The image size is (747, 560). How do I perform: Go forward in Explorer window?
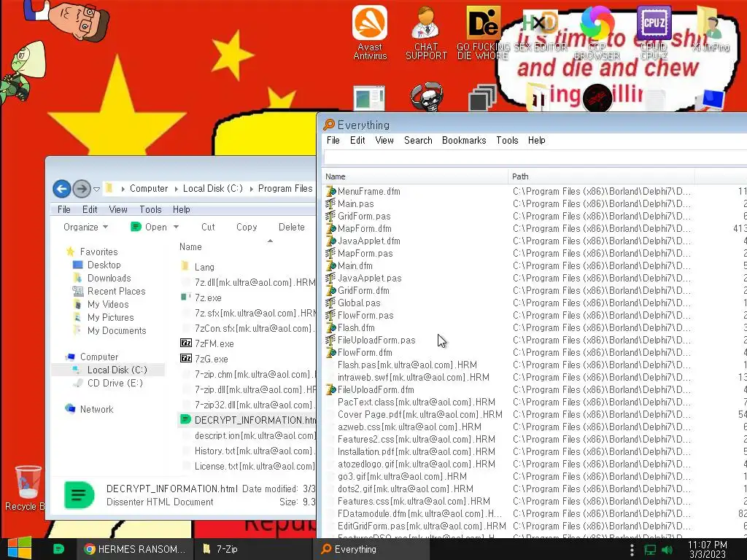(x=82, y=189)
